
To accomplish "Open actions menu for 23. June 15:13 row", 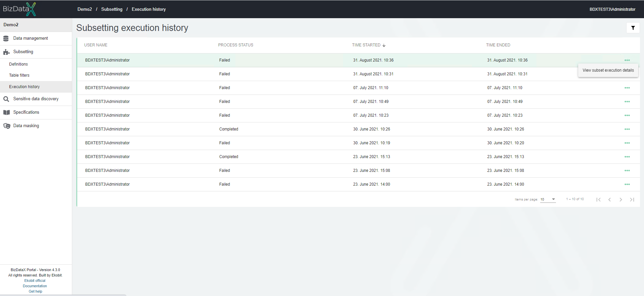I will coord(627,157).
